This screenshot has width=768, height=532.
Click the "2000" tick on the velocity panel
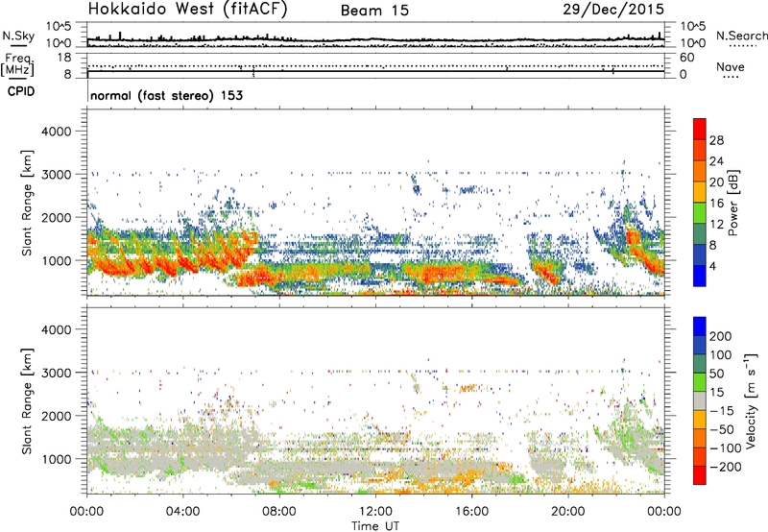point(57,416)
